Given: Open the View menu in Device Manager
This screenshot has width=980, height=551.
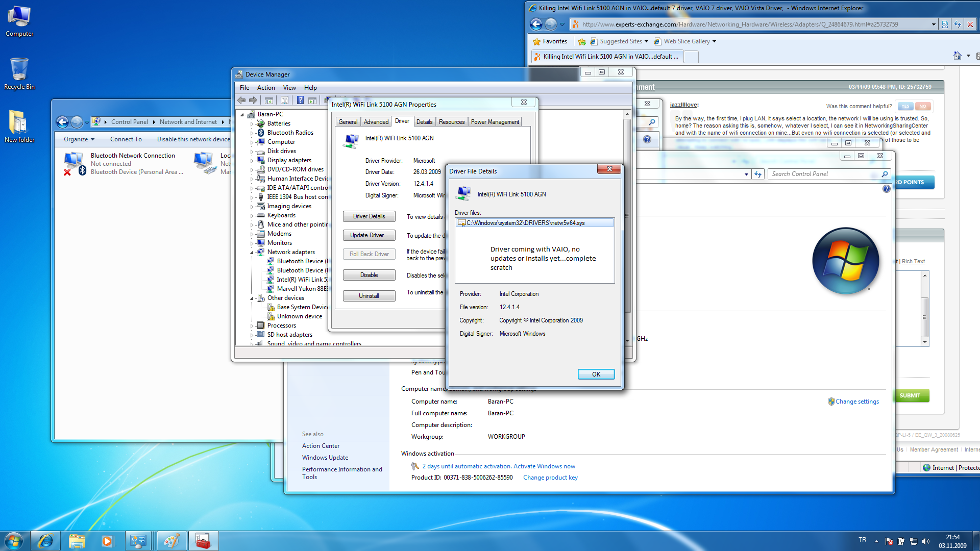Looking at the screenshot, I should 289,88.
